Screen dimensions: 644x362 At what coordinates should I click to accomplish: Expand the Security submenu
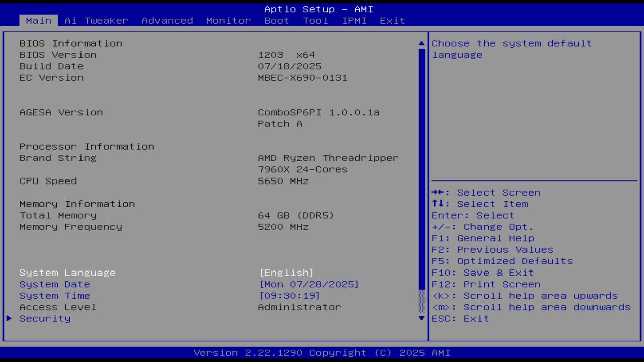45,318
